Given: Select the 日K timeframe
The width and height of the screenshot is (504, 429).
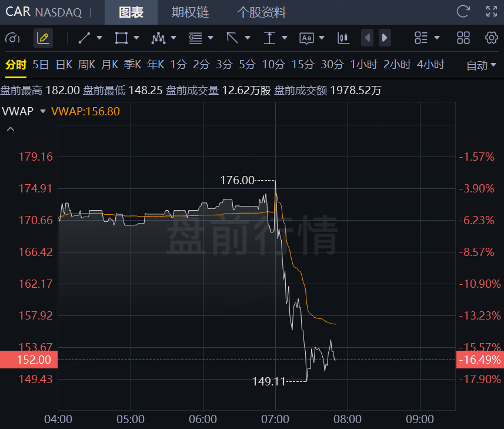Looking at the screenshot, I should coord(64,65).
